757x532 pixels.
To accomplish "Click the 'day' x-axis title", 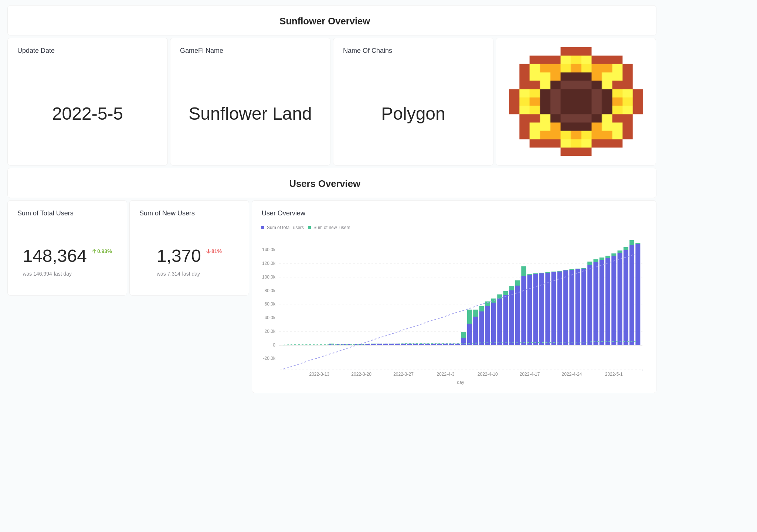I will [461, 382].
